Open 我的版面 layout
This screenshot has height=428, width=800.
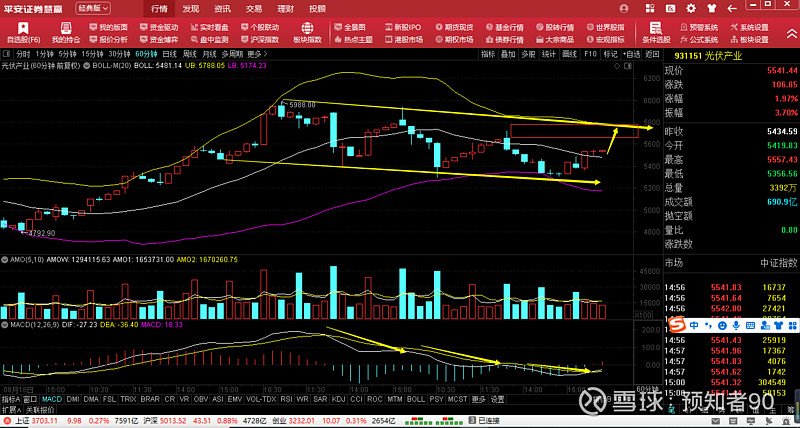[109, 28]
